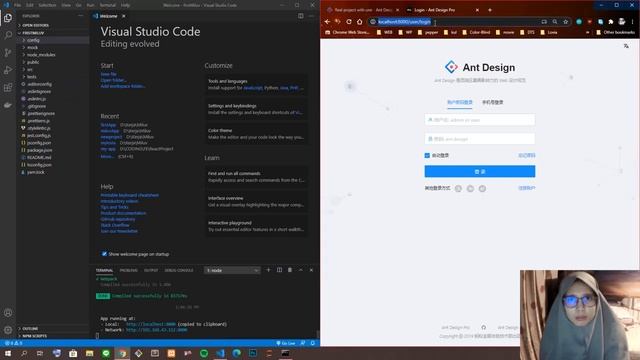
Task: Click the Ant Design logo
Action: (451, 67)
